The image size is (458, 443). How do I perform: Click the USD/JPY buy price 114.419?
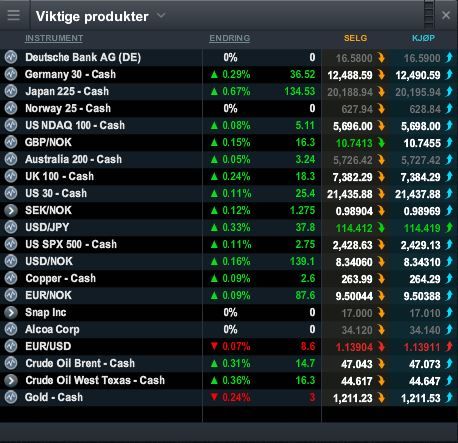click(422, 228)
